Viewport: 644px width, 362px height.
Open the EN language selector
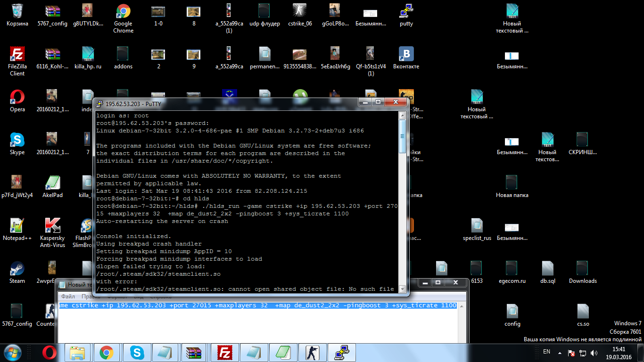546,352
